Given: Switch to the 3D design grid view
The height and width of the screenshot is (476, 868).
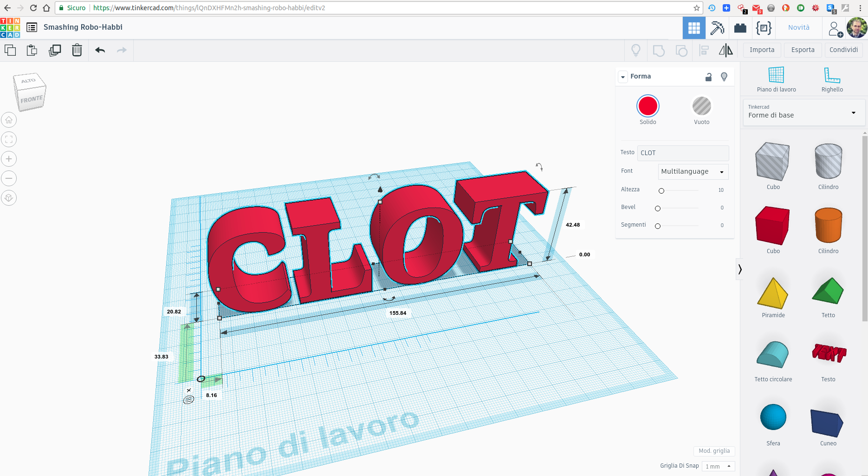Looking at the screenshot, I should pyautogui.click(x=694, y=28).
